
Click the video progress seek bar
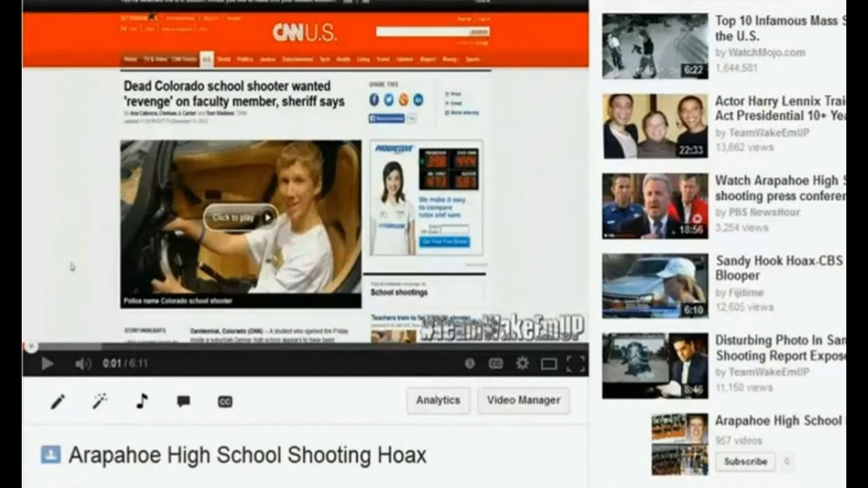pyautogui.click(x=305, y=346)
